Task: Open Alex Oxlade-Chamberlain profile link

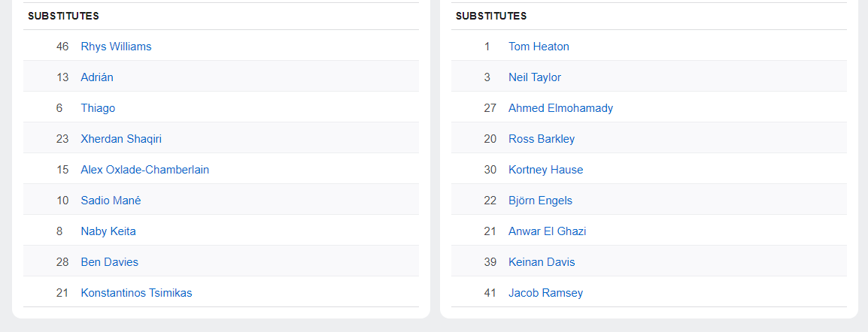Action: [144, 170]
